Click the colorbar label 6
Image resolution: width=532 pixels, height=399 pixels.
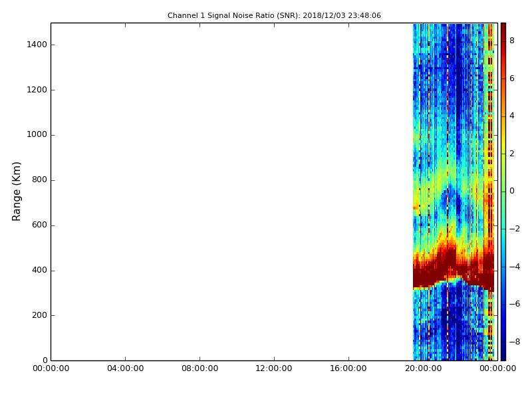tap(512, 78)
